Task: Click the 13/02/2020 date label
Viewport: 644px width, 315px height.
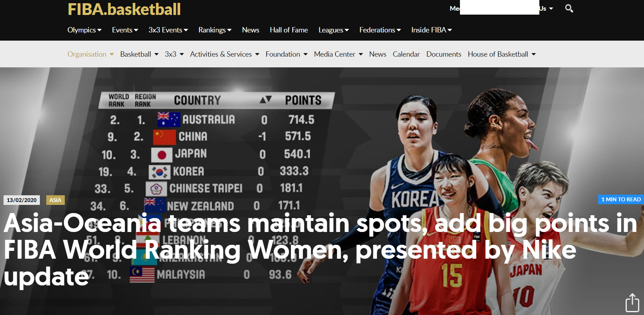Action: coord(22,200)
